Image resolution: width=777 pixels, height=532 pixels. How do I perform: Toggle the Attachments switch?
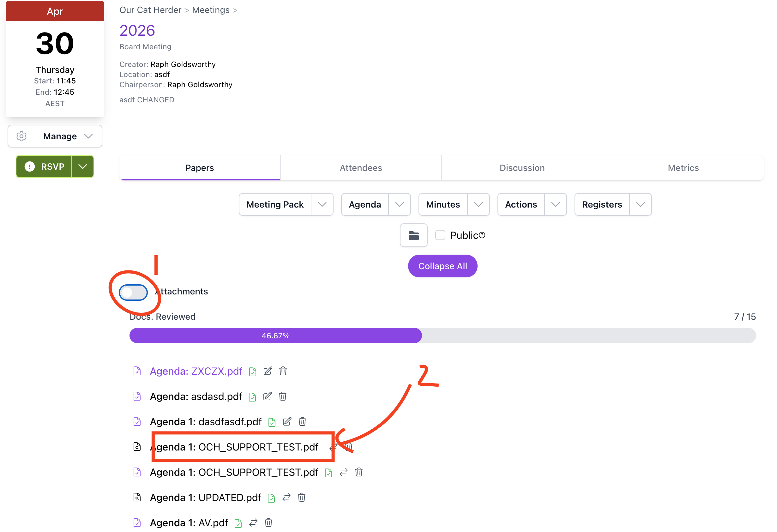(x=133, y=292)
